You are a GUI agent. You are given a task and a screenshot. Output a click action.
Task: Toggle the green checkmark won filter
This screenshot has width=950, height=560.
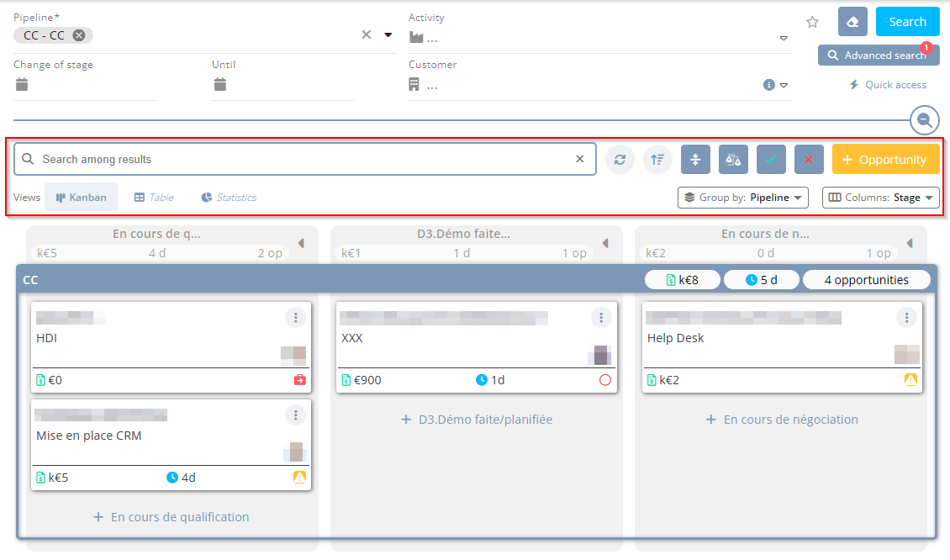point(771,159)
